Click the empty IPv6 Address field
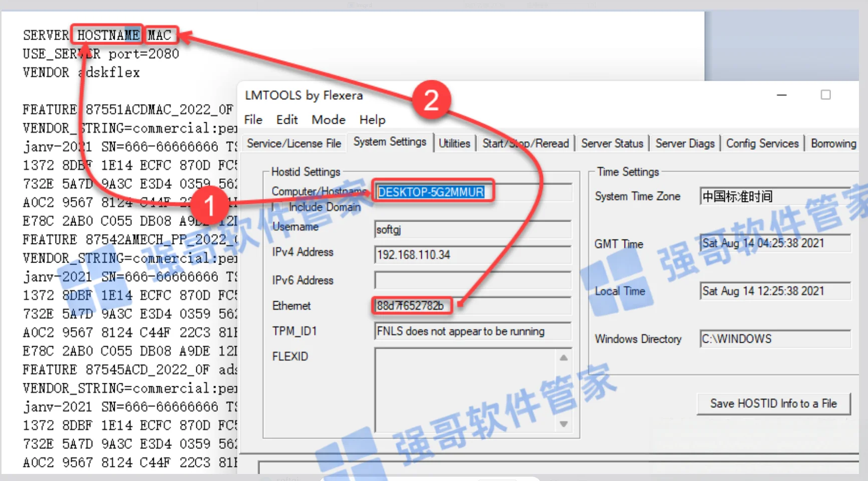 [x=473, y=280]
